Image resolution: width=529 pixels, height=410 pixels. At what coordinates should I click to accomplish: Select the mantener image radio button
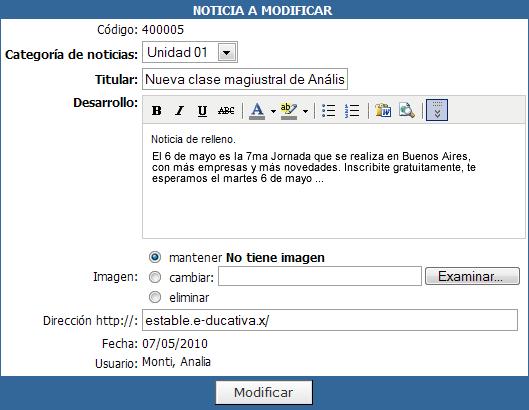(x=155, y=257)
